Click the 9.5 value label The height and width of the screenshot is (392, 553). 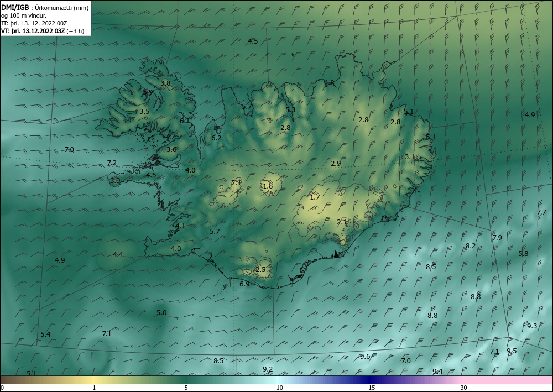coord(512,351)
